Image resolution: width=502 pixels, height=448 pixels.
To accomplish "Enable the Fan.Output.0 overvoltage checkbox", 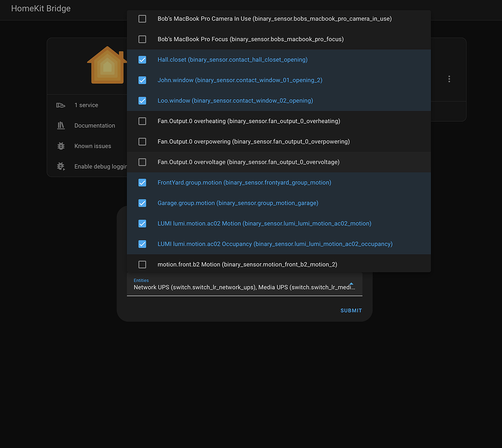I will [x=142, y=162].
